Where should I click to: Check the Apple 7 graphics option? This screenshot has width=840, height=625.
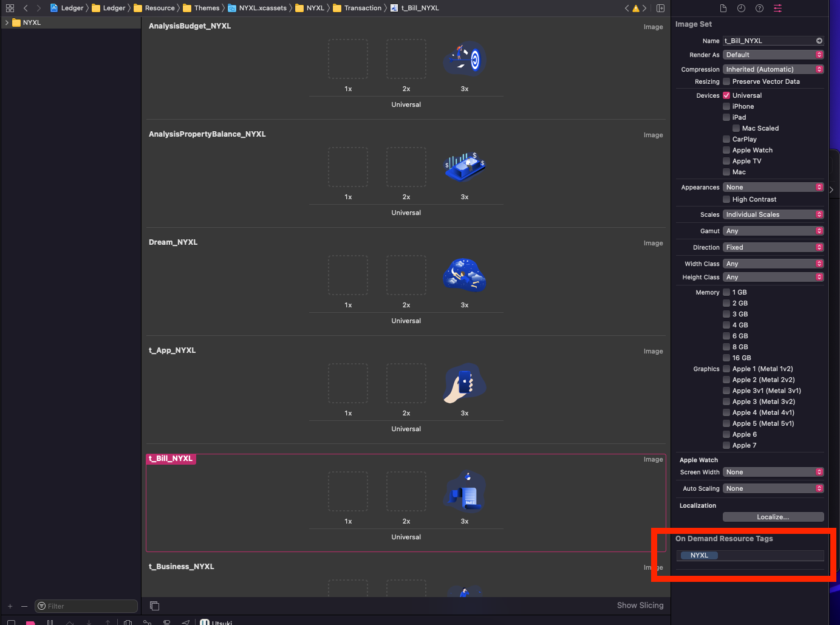point(726,445)
